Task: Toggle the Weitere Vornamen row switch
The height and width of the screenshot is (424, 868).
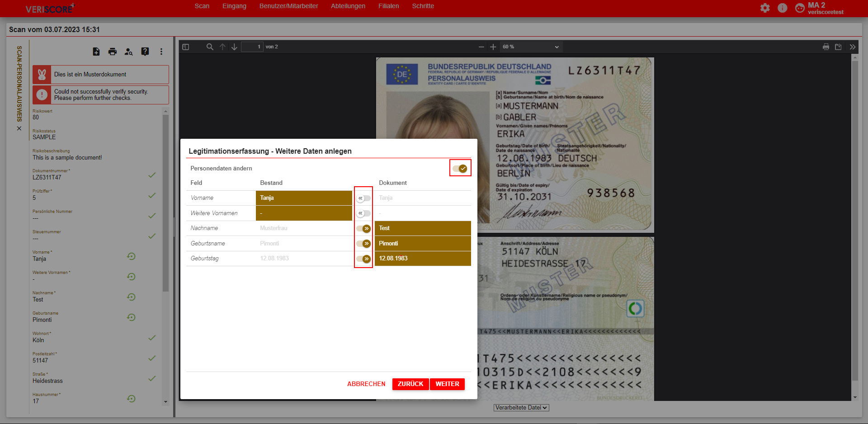Action: (x=363, y=213)
